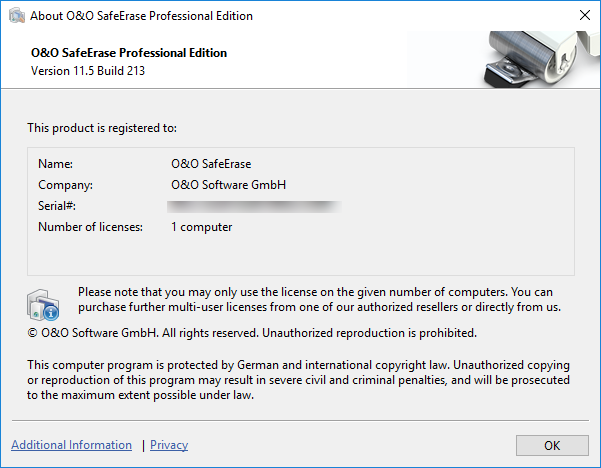This screenshot has width=601, height=468.
Task: Click the 'Serial#:' label
Action: coord(57,206)
